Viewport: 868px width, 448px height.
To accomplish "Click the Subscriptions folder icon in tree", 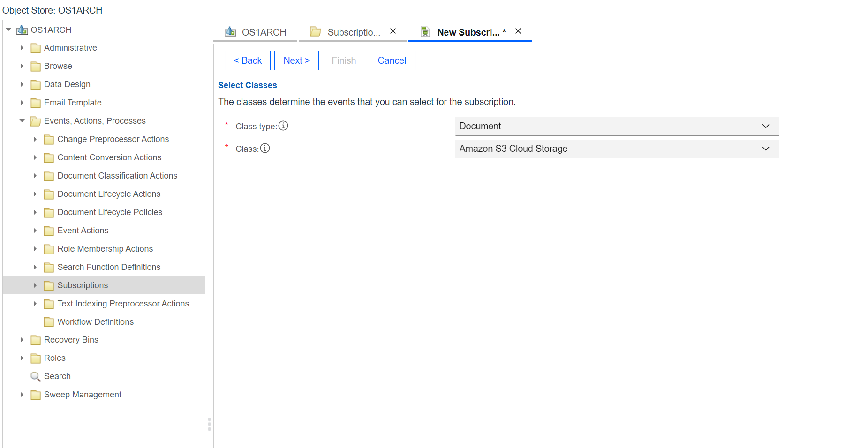I will 49,285.
